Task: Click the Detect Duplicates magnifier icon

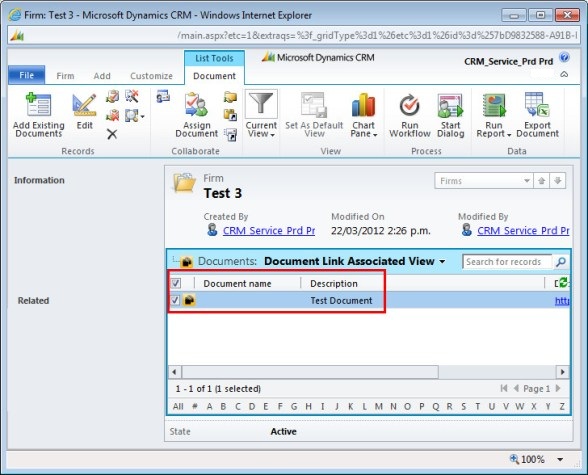Action: click(131, 115)
